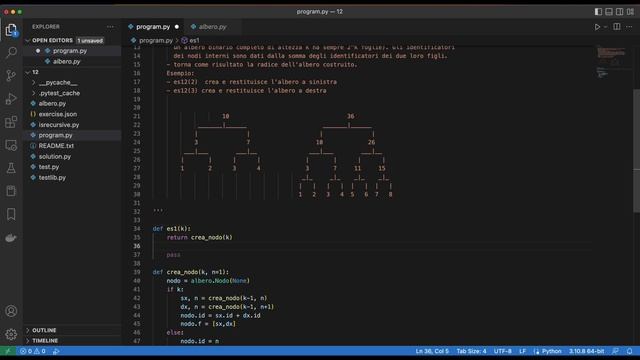Viewport: 640px width, 360px height.
Task: Open remote window from status bar
Action: point(8,351)
